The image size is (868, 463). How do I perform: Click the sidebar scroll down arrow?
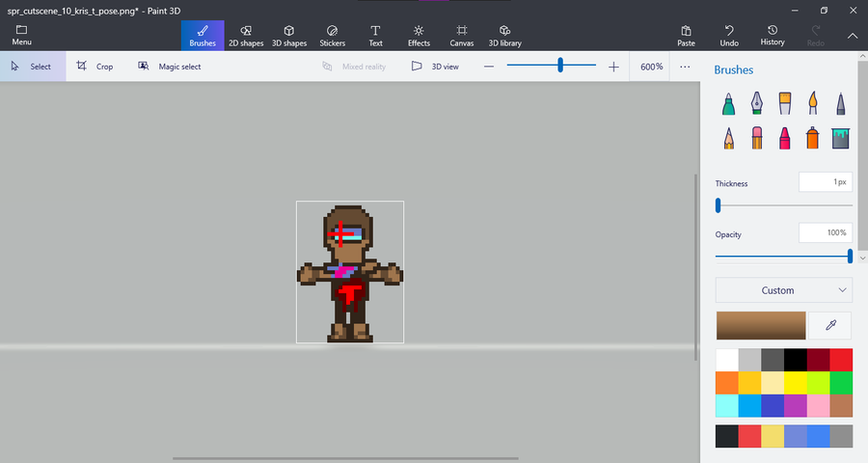tap(862, 259)
